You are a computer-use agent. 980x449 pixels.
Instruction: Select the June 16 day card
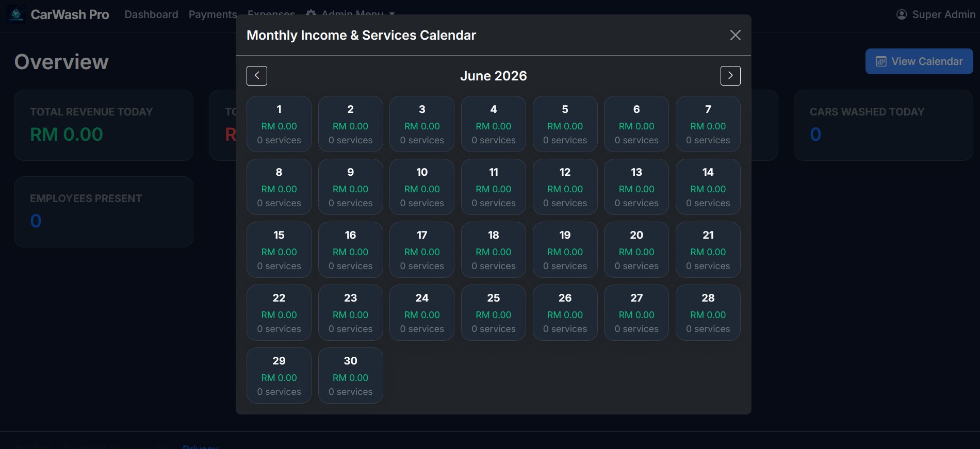351,250
